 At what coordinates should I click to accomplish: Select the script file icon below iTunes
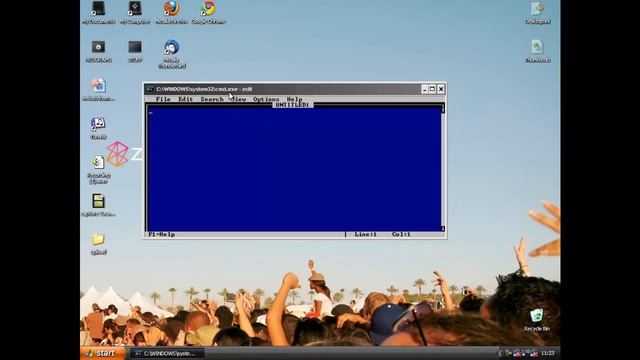[x=98, y=169]
